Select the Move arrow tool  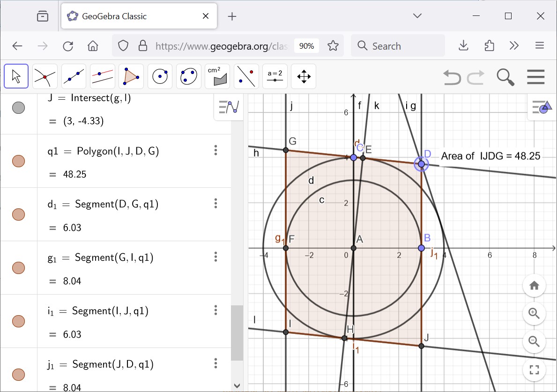pyautogui.click(x=16, y=76)
